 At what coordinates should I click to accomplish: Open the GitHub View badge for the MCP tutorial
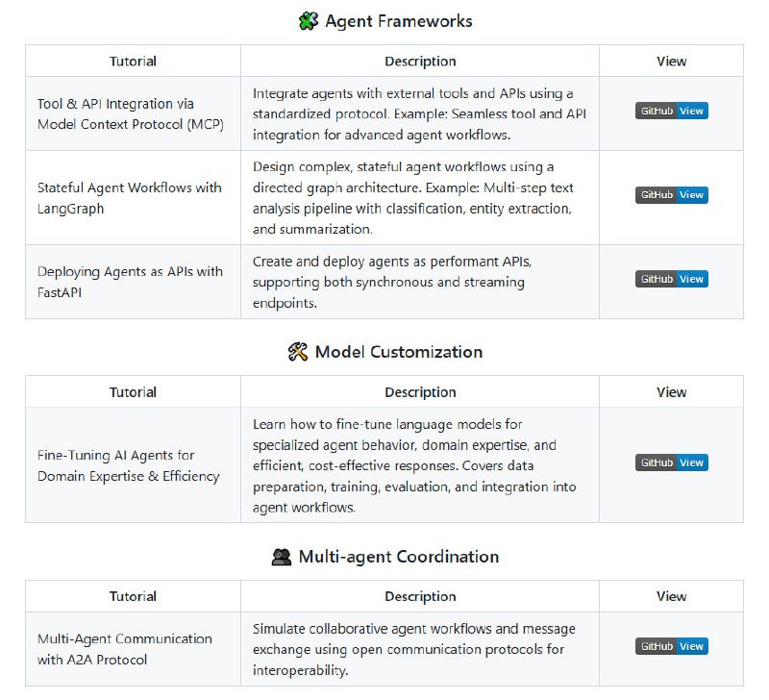[x=671, y=112]
